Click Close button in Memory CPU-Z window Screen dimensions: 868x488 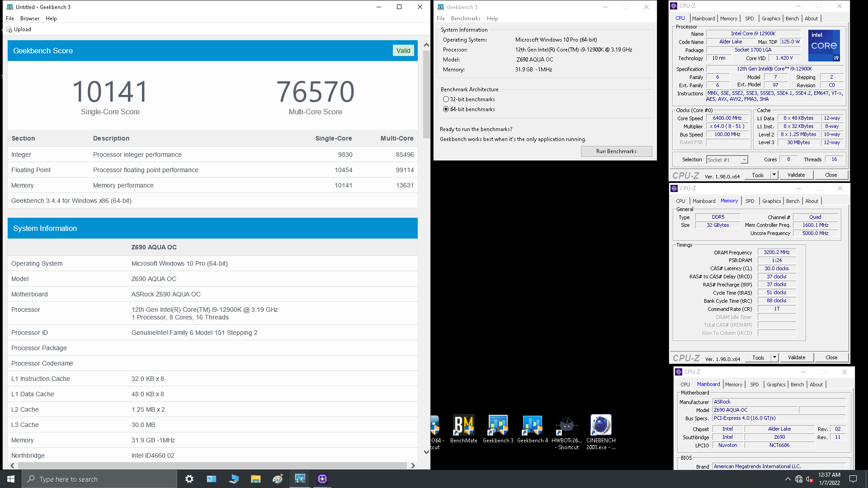(831, 357)
